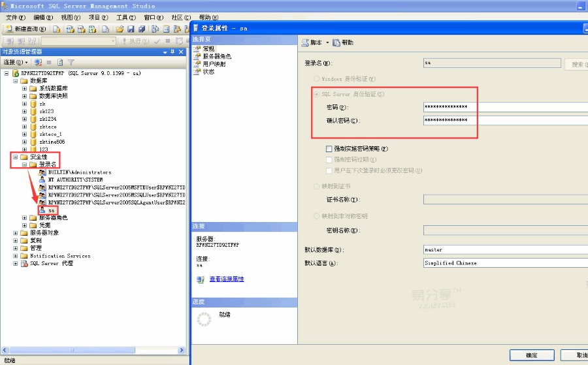Viewport: 588px width, 365px height.
Task: Click the parse checkmark icon after 执行
Action: pos(157,41)
